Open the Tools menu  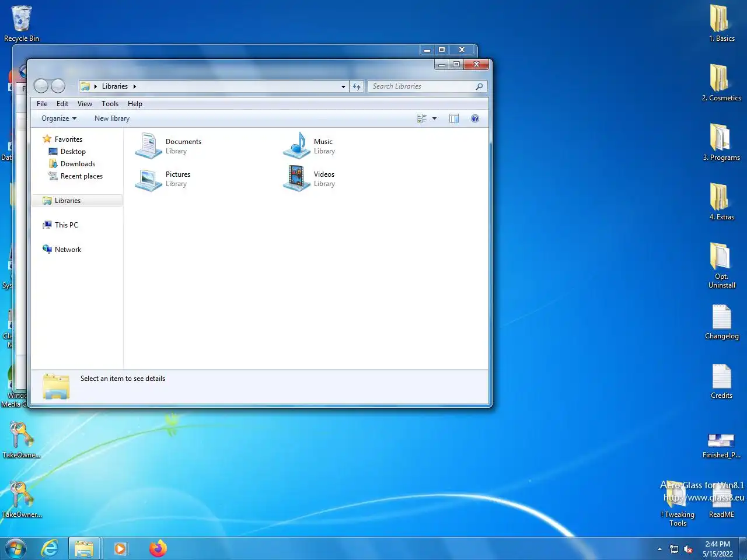[110, 104]
